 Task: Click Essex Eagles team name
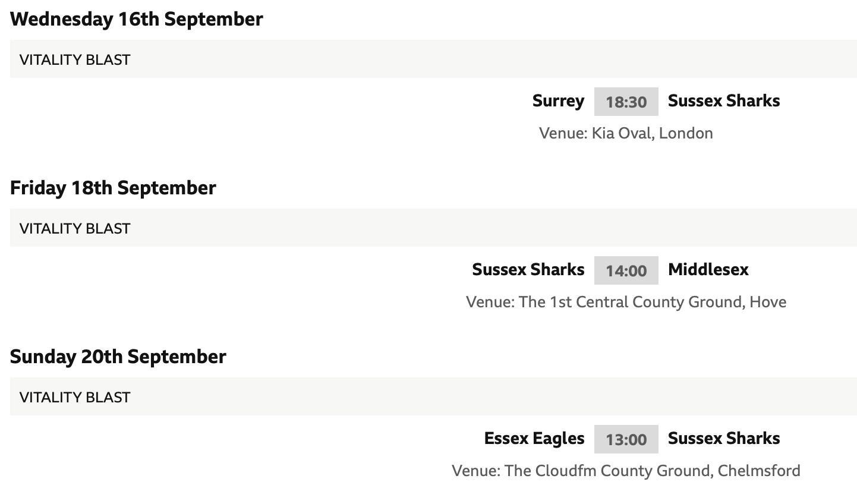click(534, 439)
